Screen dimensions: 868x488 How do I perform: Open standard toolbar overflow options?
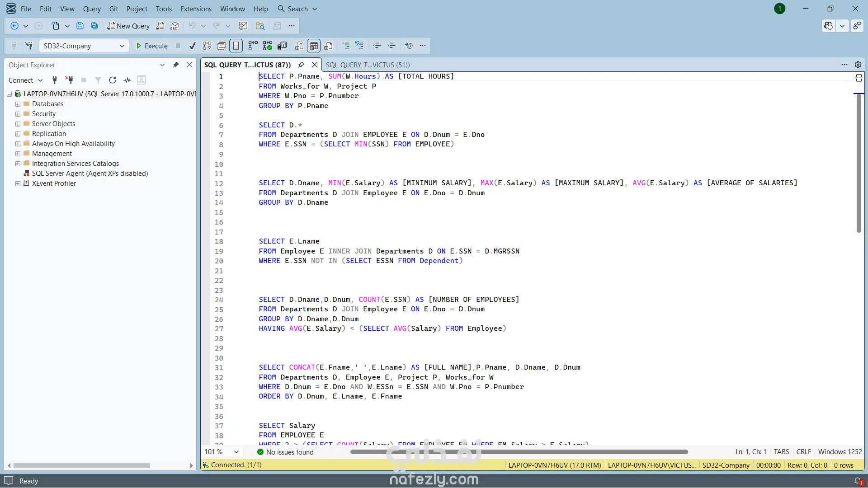coord(292,26)
